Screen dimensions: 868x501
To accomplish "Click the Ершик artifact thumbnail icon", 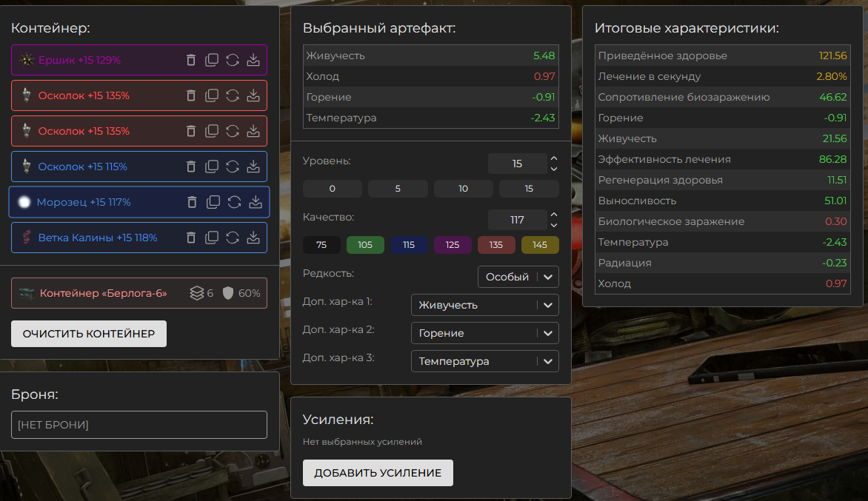I will pyautogui.click(x=27, y=60).
